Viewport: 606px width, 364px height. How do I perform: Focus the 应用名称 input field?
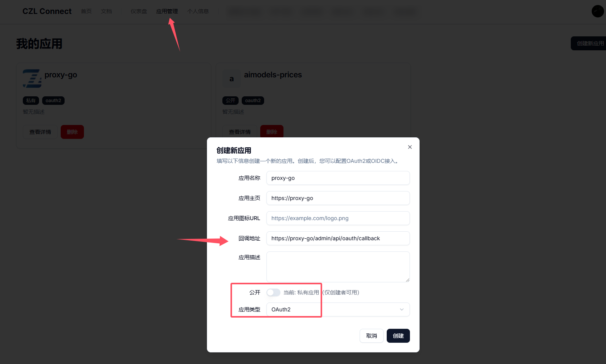coord(338,178)
